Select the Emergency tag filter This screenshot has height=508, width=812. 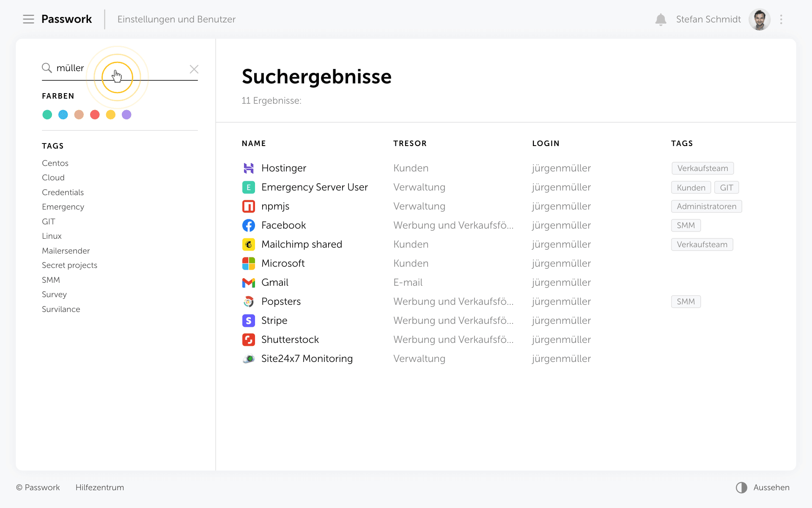pyautogui.click(x=63, y=207)
